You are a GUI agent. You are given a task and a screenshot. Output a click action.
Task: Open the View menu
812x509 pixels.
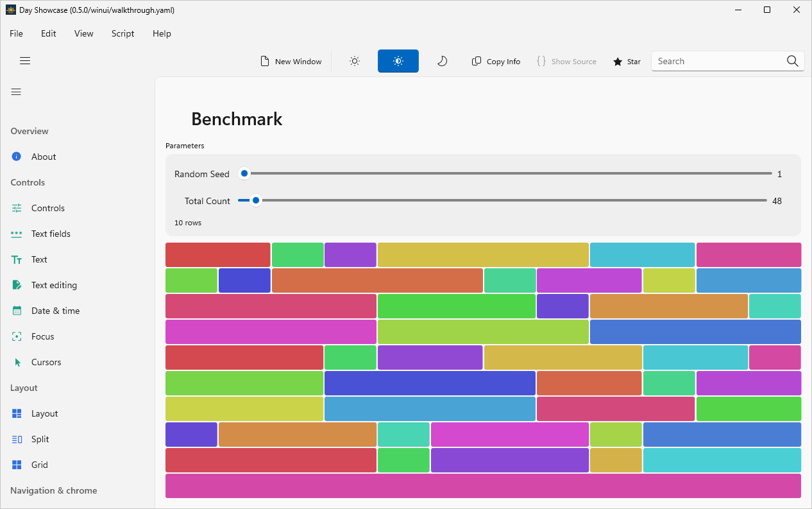[83, 33]
